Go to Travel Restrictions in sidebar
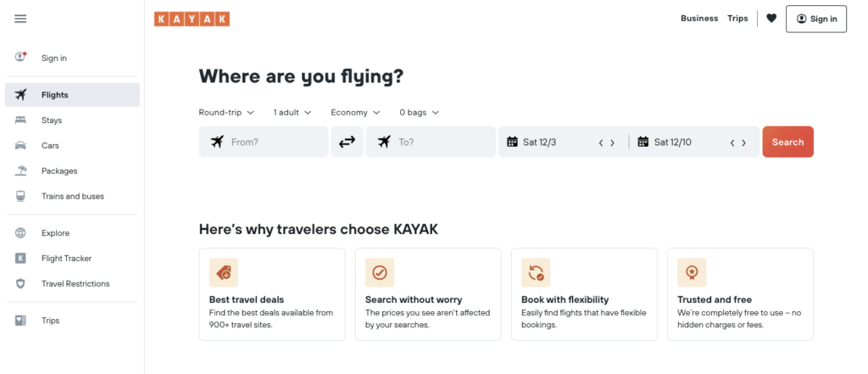This screenshot has width=868, height=374. (x=75, y=284)
